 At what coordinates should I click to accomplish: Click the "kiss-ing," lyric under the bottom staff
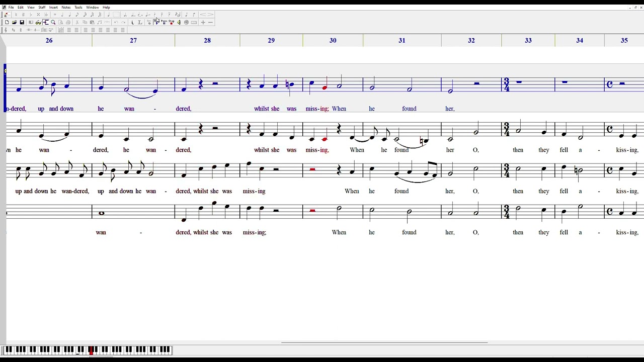coord(627,232)
